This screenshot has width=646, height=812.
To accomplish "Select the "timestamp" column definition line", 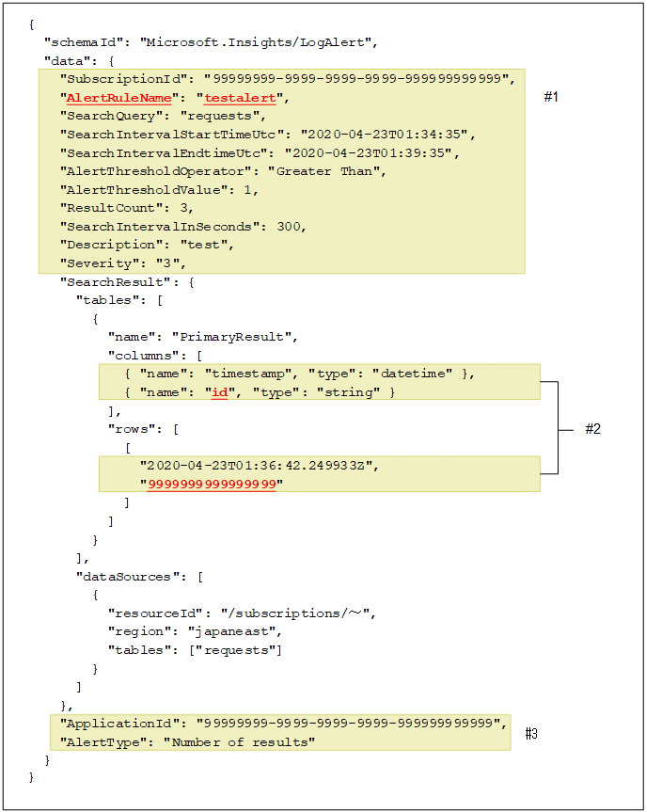I will click(x=300, y=374).
